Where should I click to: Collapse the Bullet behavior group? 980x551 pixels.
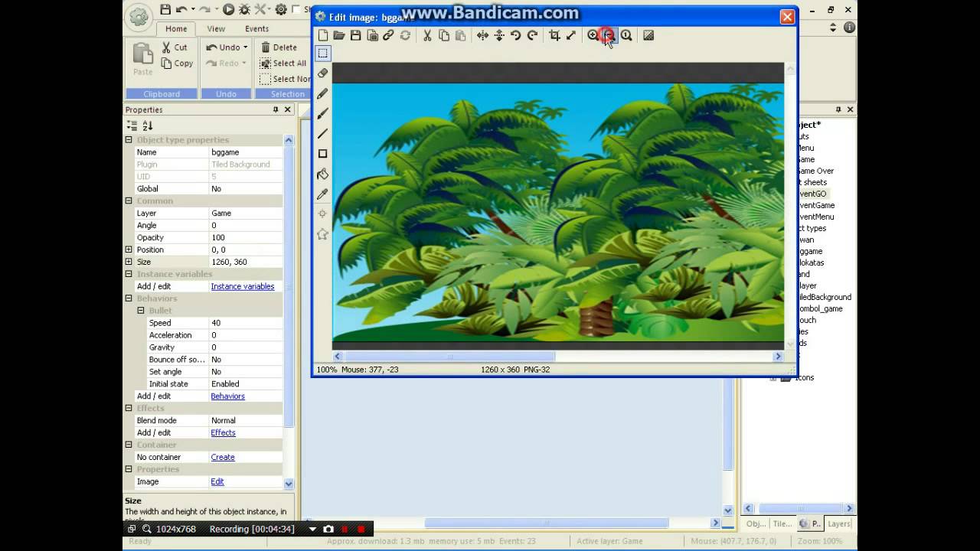click(141, 311)
